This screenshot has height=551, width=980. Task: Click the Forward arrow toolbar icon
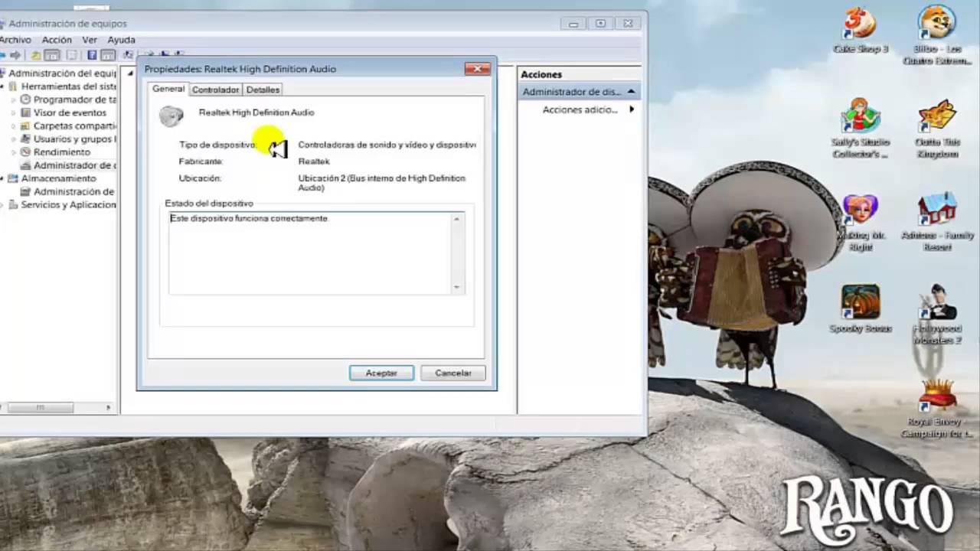pos(15,55)
